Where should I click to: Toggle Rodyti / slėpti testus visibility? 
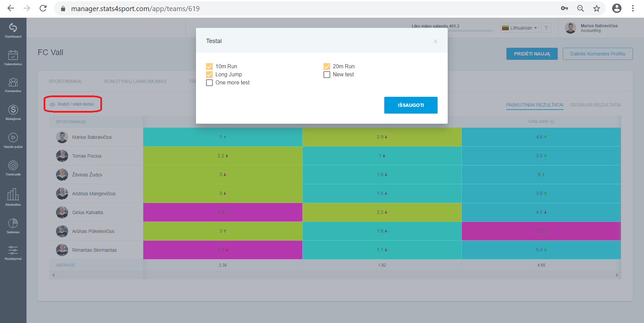(72, 104)
